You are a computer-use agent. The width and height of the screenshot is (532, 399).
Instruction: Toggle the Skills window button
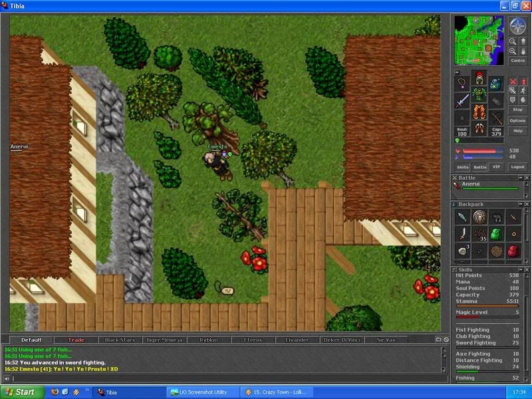point(462,167)
